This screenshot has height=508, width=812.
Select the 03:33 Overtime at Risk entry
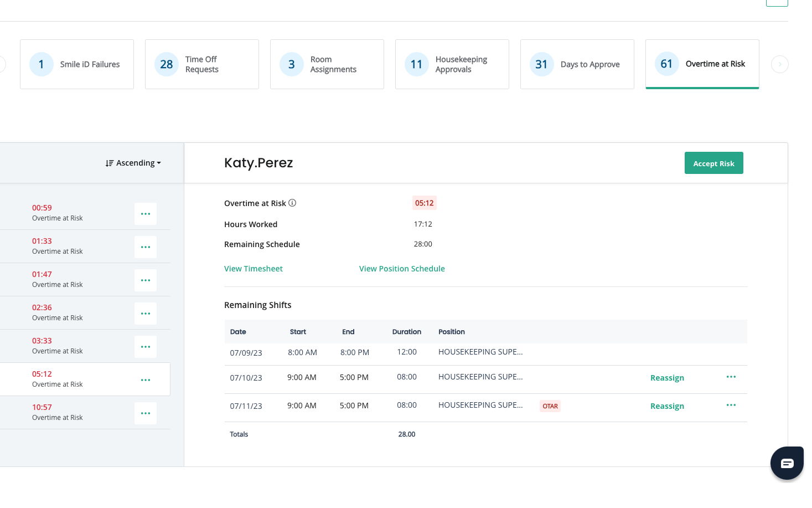click(57, 346)
